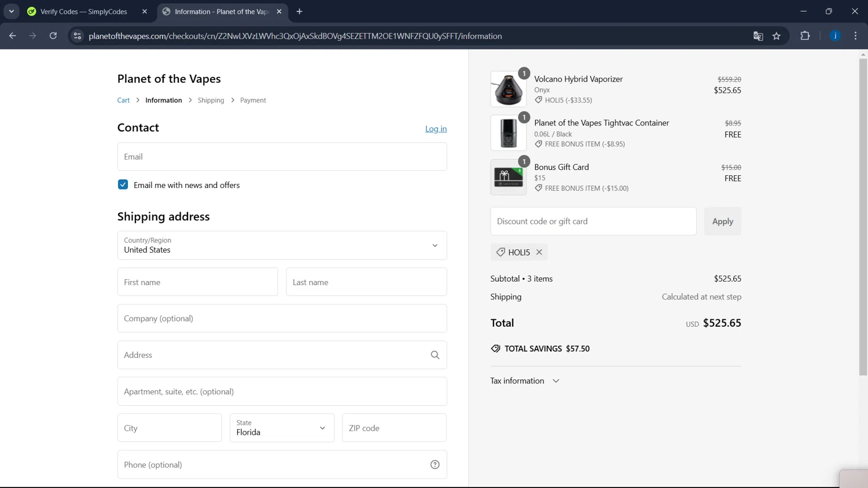Open the browser extensions menu

click(x=805, y=36)
